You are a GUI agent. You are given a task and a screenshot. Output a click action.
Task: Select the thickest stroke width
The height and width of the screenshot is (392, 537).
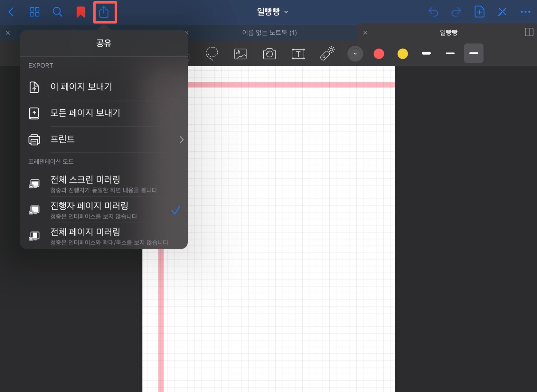426,53
